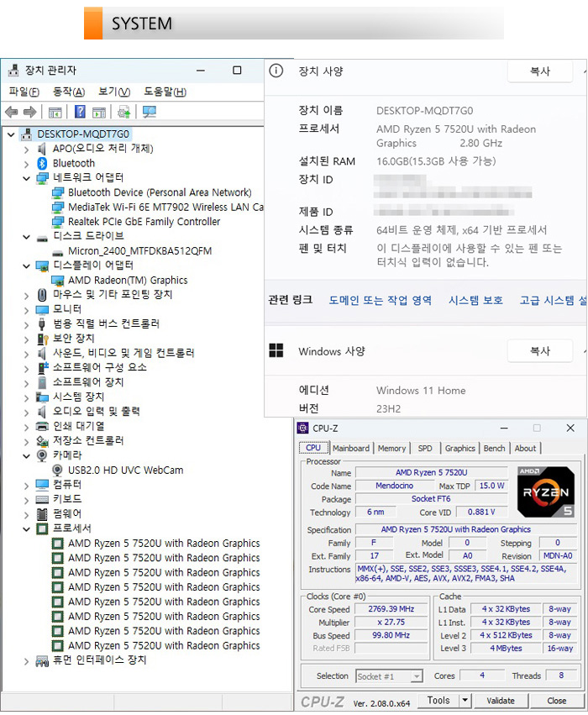Click the Ryzen 5 logo in CPU-Z
The image size is (588, 715).
546,492
